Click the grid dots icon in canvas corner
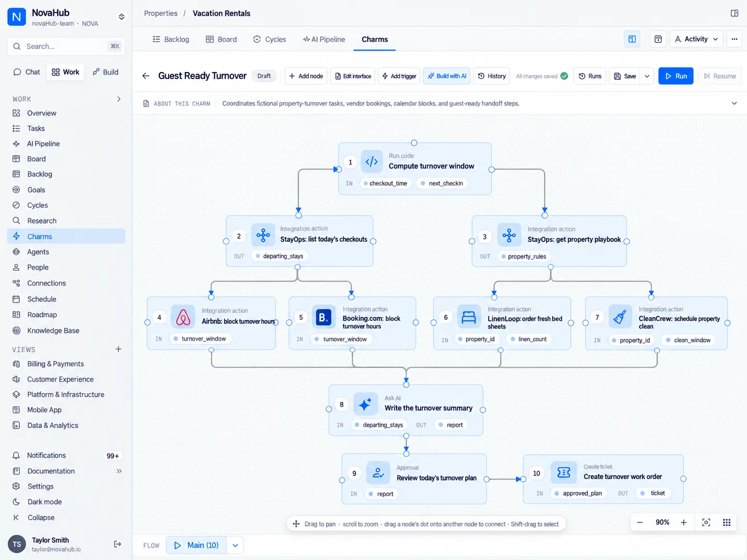747x560 pixels. tap(727, 522)
